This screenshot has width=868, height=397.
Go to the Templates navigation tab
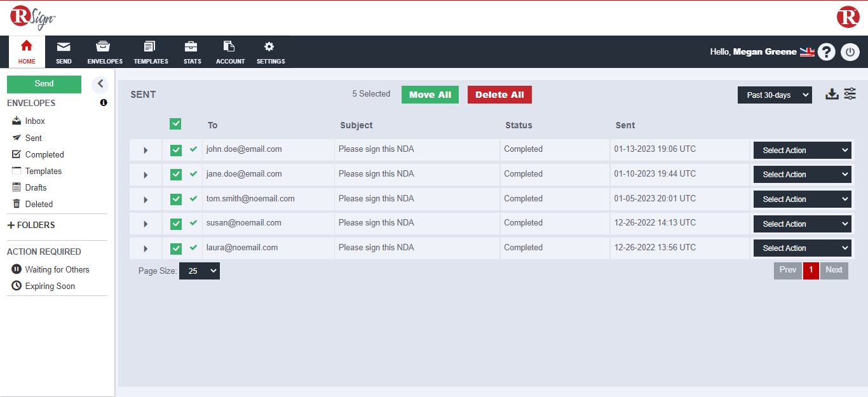[151, 53]
